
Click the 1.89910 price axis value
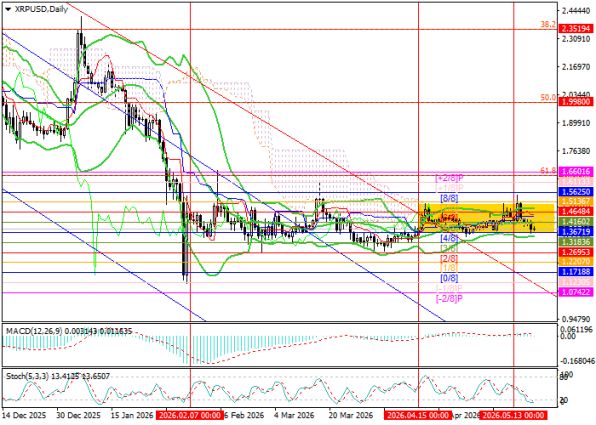point(576,123)
